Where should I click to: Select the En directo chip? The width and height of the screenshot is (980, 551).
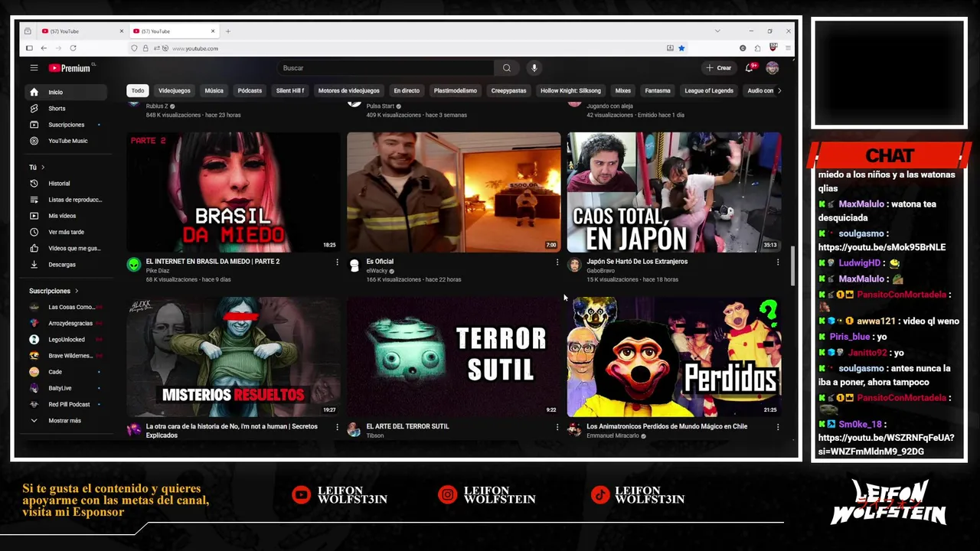(x=407, y=90)
